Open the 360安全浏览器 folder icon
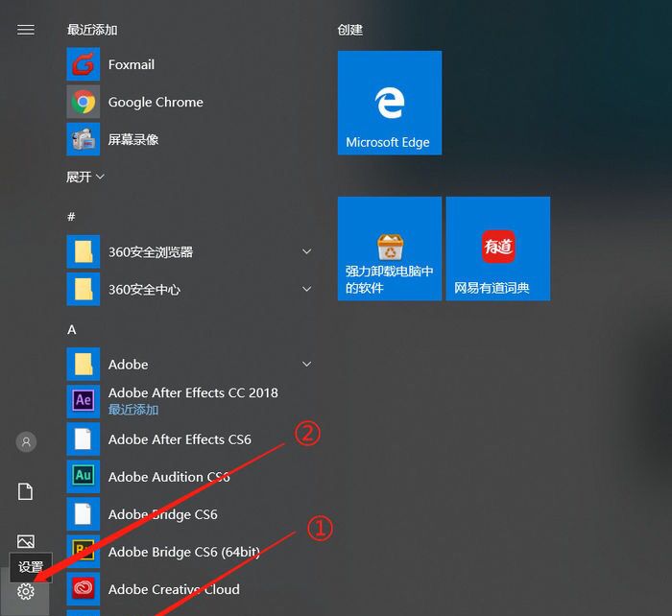The image size is (672, 616). [x=84, y=251]
